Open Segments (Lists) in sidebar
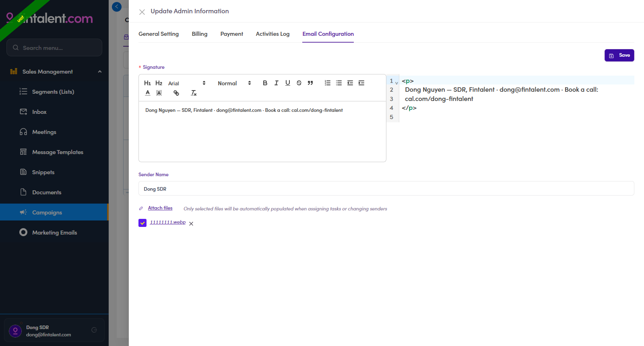The width and height of the screenshot is (644, 346). tap(54, 92)
